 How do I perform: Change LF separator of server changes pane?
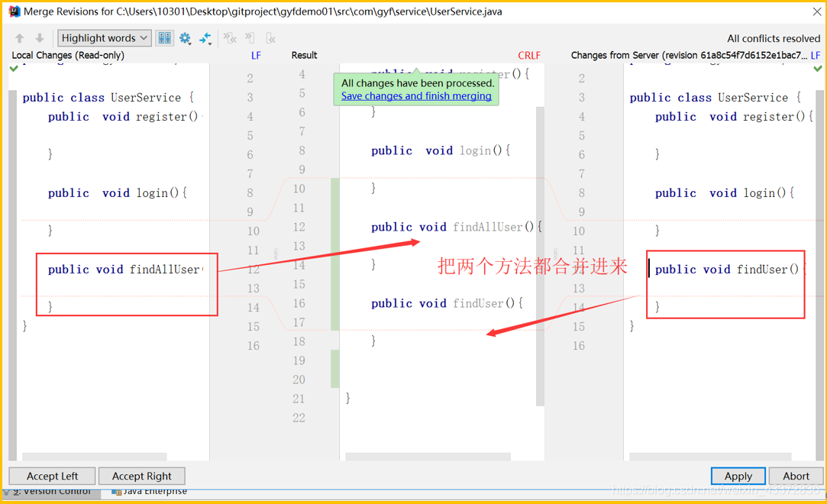816,55
